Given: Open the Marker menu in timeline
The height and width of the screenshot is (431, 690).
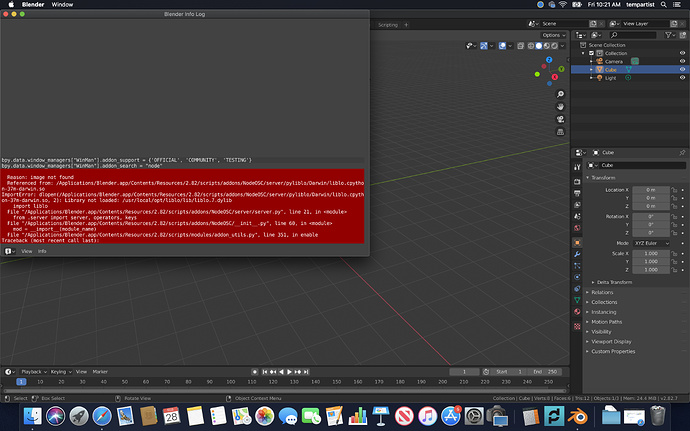Looking at the screenshot, I should point(100,372).
